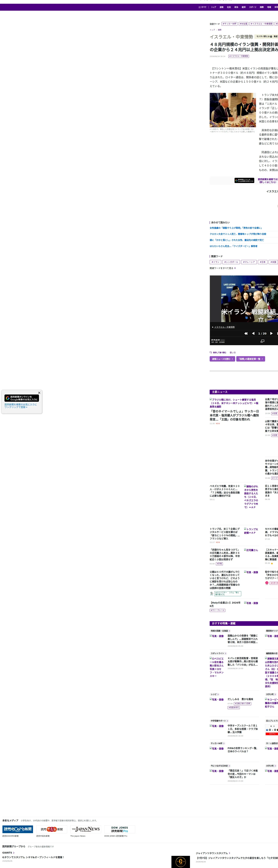Expand the 中学受験サポート section
The width and height of the screenshot is (278, 868).
click(x=220, y=721)
